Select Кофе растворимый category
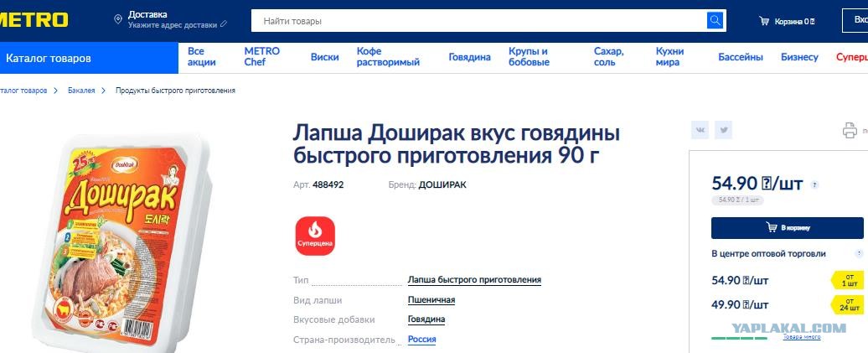868x353 pixels. click(x=388, y=56)
